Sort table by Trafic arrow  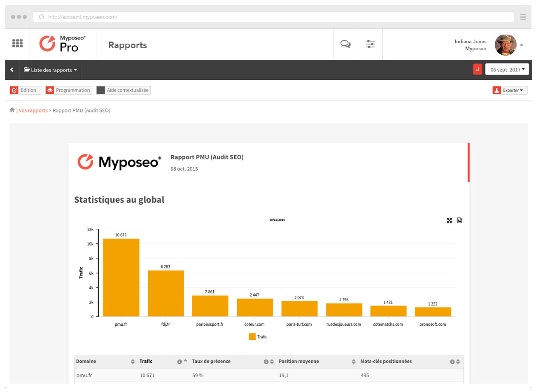coord(185,361)
